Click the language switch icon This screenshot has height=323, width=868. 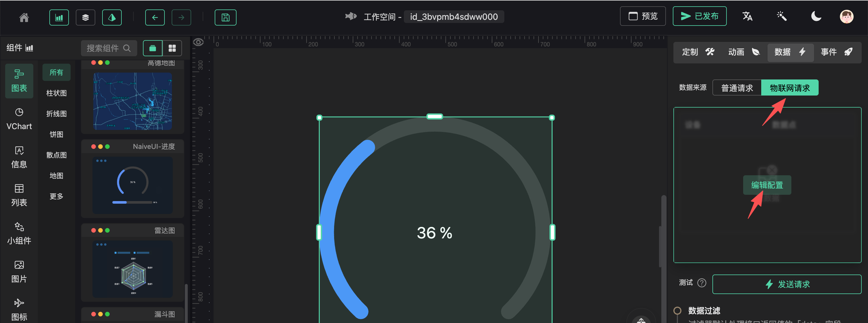(x=747, y=16)
